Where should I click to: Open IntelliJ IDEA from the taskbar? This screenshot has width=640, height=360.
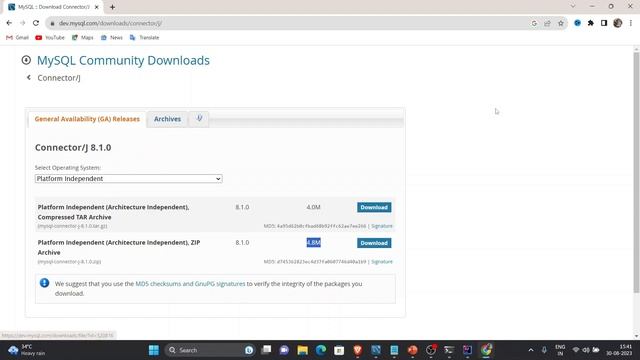click(467, 350)
